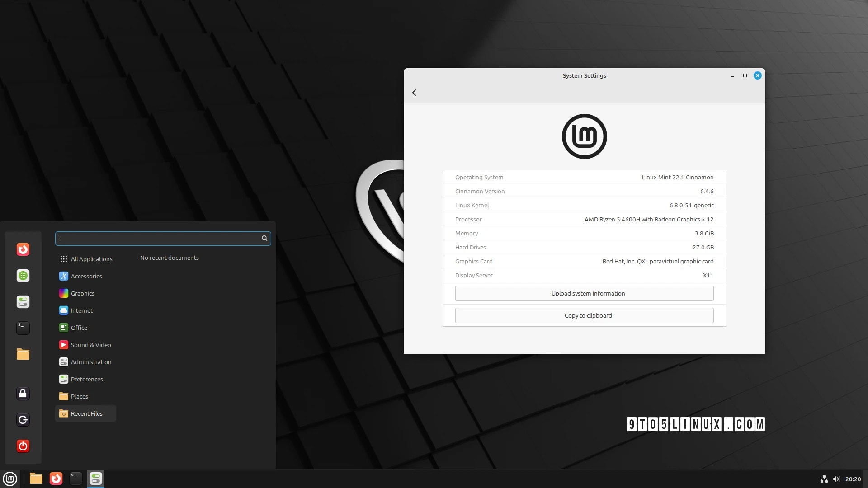
Task: Open Firefox from menu favorites sidebar
Action: click(23, 249)
